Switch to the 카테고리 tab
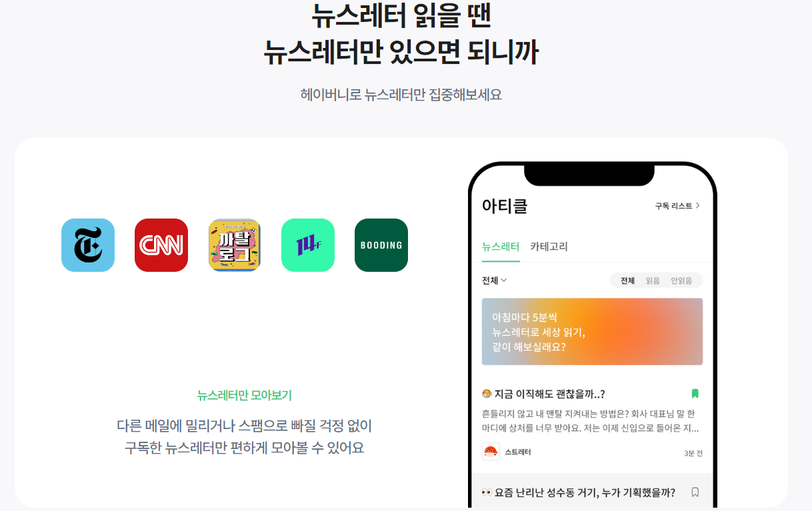 (549, 247)
